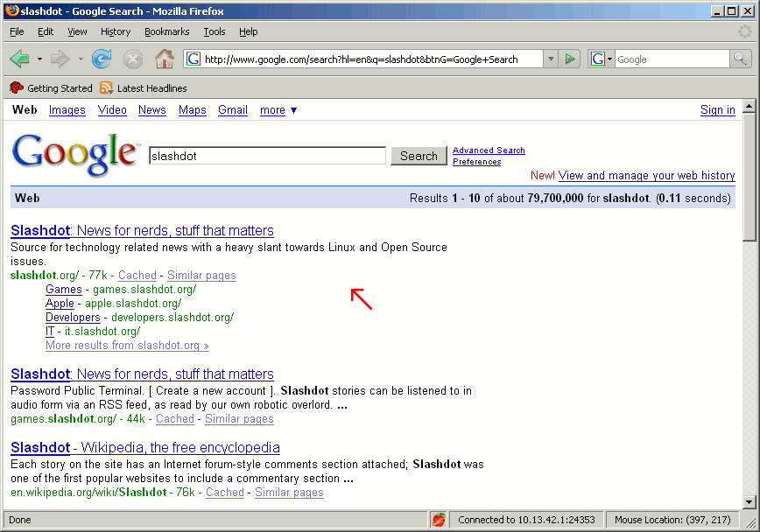Open Cached link for Wikipedia result
This screenshot has width=760, height=532.
225,493
